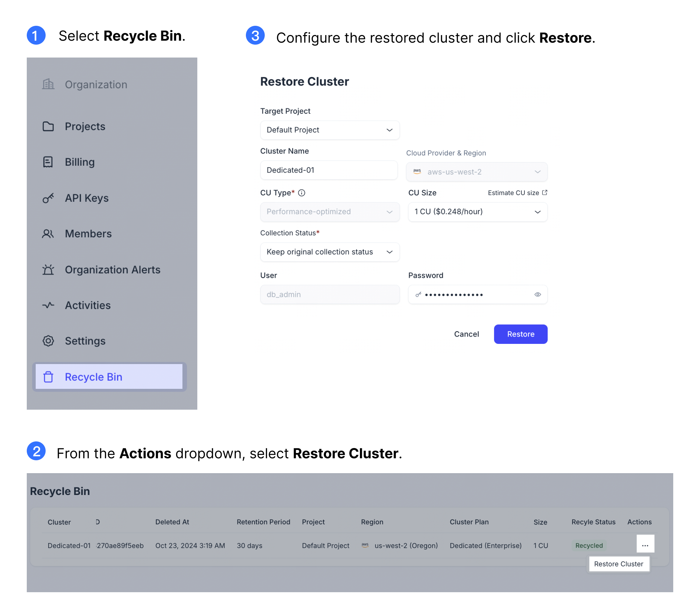700x616 pixels.
Task: Open the Estimate CU size link
Action: coord(517,193)
